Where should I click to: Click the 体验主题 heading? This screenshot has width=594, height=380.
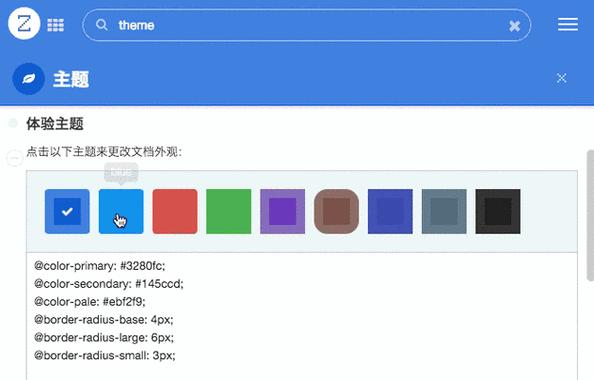click(55, 124)
